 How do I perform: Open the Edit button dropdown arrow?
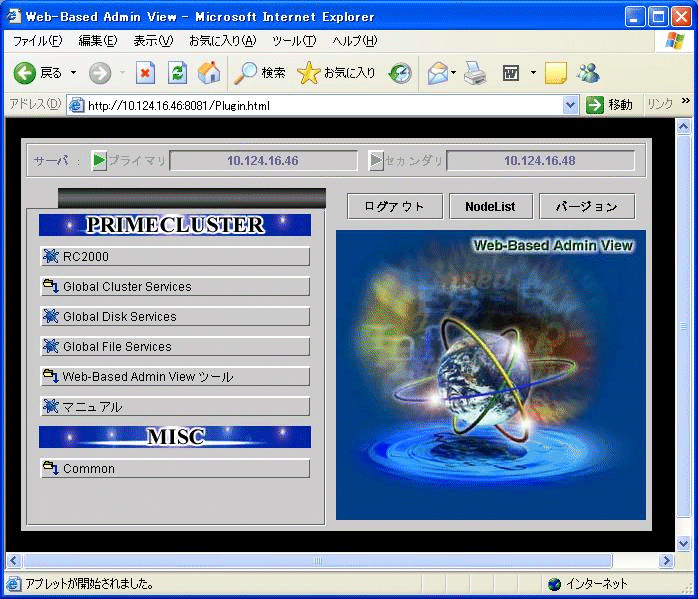point(533,73)
